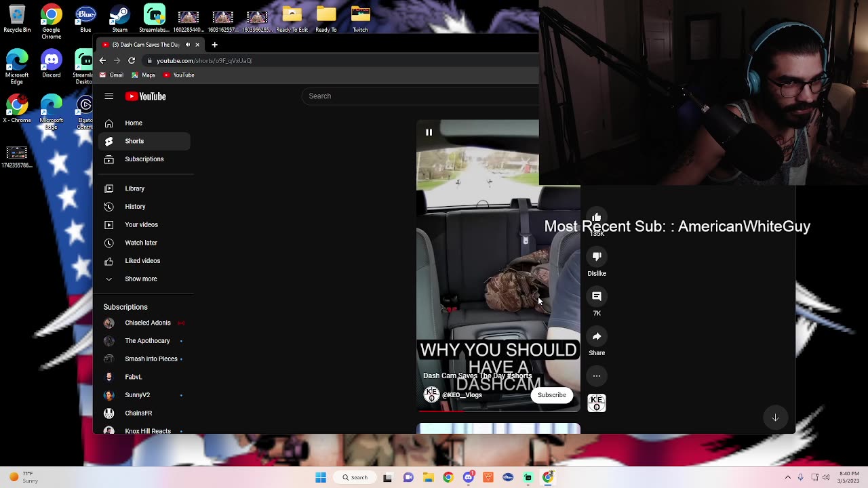
Task: Select Shorts in the sidebar
Action: coord(144,141)
